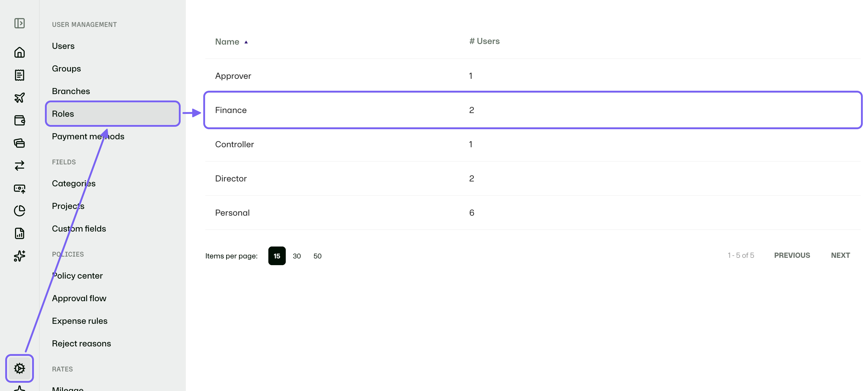
Task: Open Payment methods settings
Action: 88,137
